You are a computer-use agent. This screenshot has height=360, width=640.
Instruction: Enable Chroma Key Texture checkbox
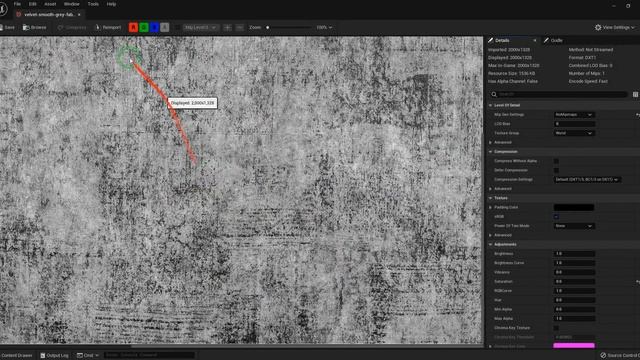(x=556, y=328)
